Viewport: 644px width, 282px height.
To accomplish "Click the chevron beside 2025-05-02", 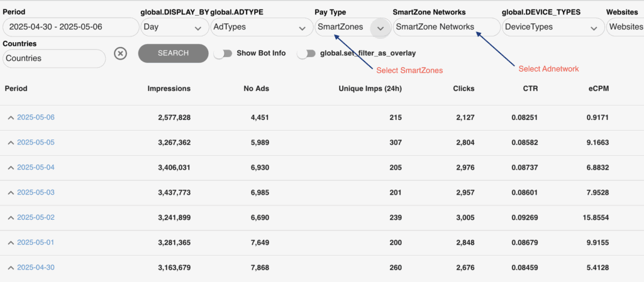I will (x=11, y=217).
